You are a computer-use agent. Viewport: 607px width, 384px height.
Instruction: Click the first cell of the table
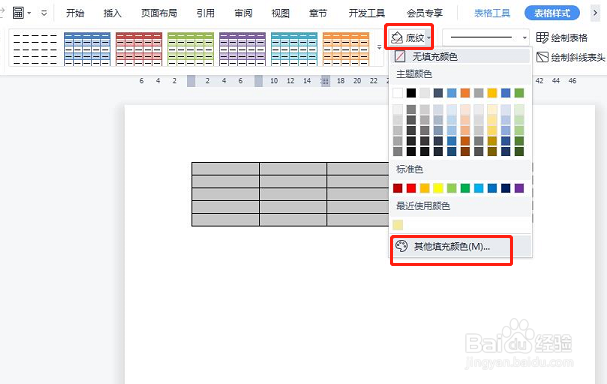(x=225, y=169)
